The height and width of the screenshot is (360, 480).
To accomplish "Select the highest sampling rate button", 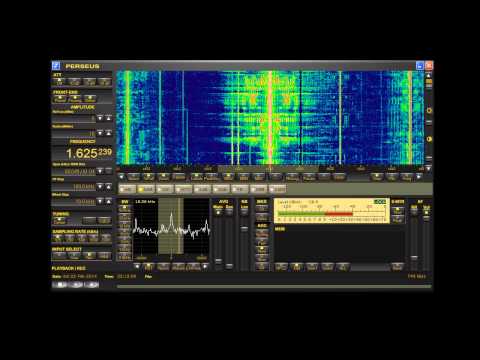I will point(106,238).
